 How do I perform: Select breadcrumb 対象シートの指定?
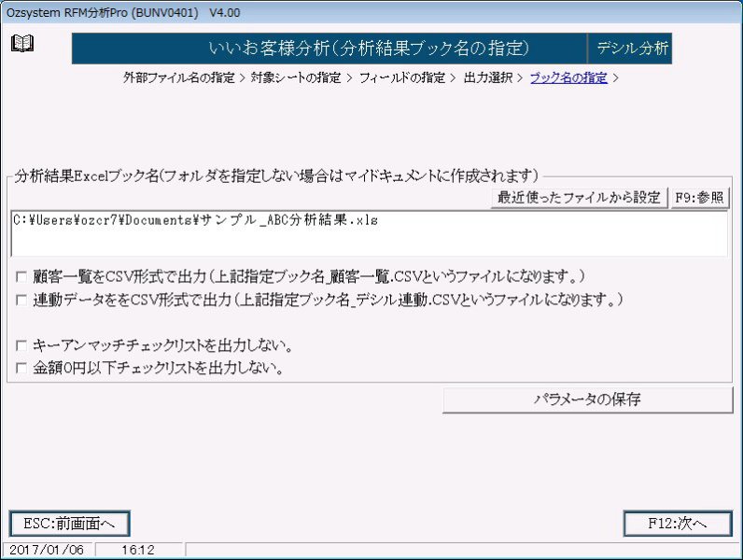pos(296,77)
